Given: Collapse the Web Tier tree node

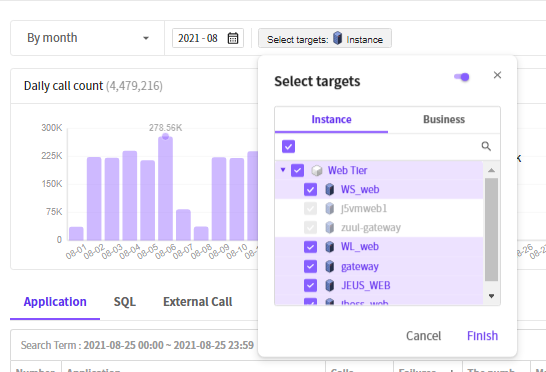Looking at the screenshot, I should 283,170.
